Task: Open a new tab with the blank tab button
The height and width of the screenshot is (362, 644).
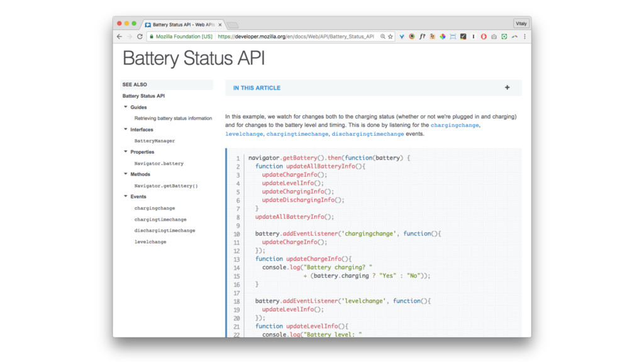Action: coord(233,25)
